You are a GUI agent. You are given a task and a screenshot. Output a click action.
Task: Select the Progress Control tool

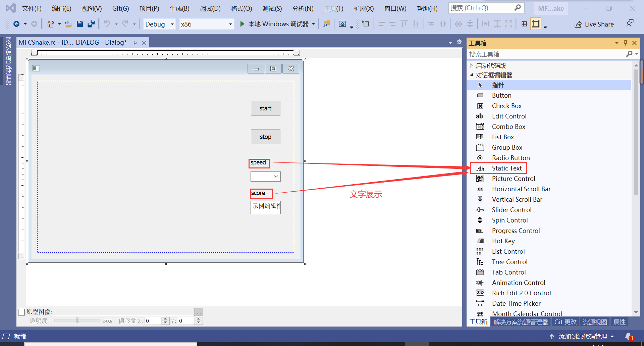[x=549, y=231]
